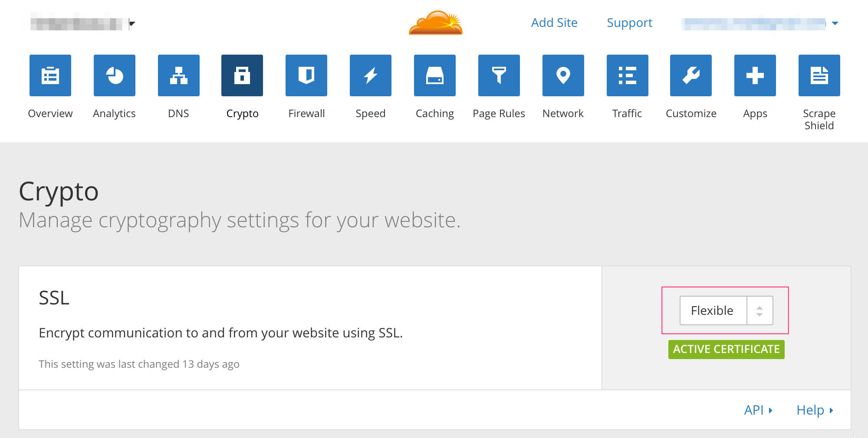Open the Firewall shield icon
The image size is (868, 438).
pos(306,75)
